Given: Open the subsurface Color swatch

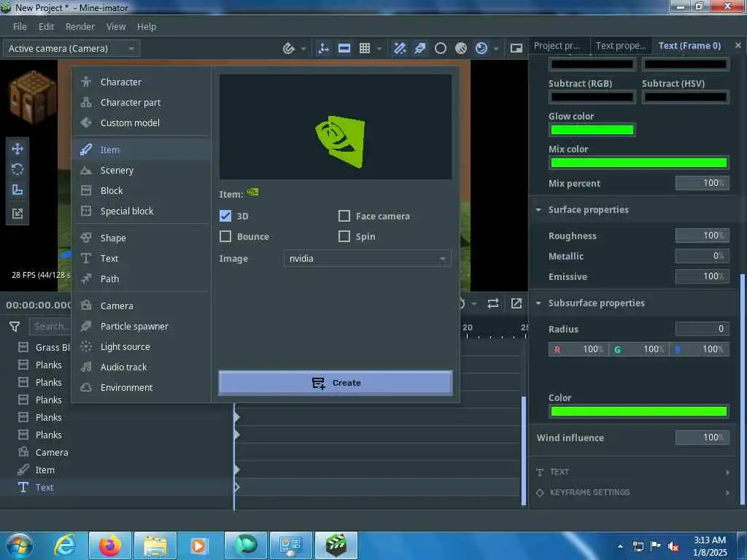Looking at the screenshot, I should pyautogui.click(x=639, y=411).
